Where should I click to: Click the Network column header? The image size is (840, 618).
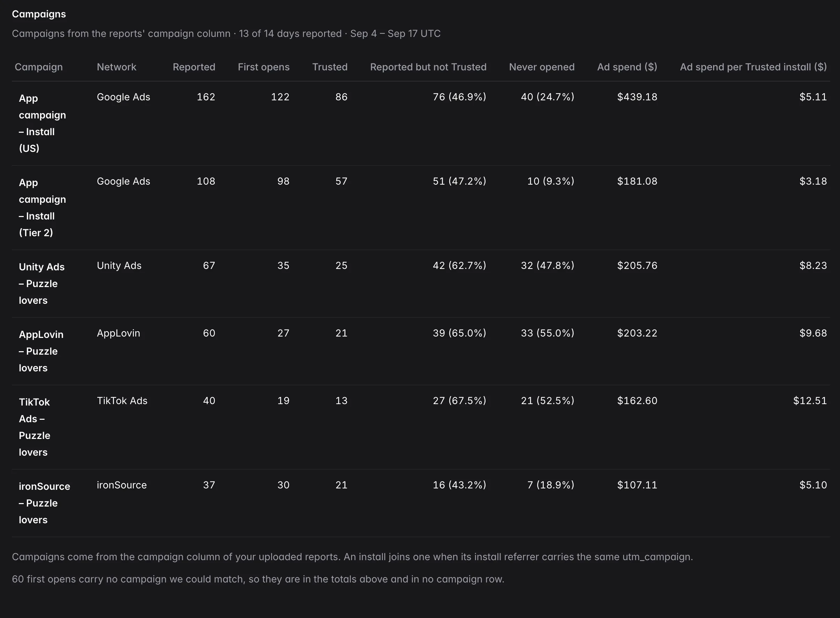tap(116, 67)
